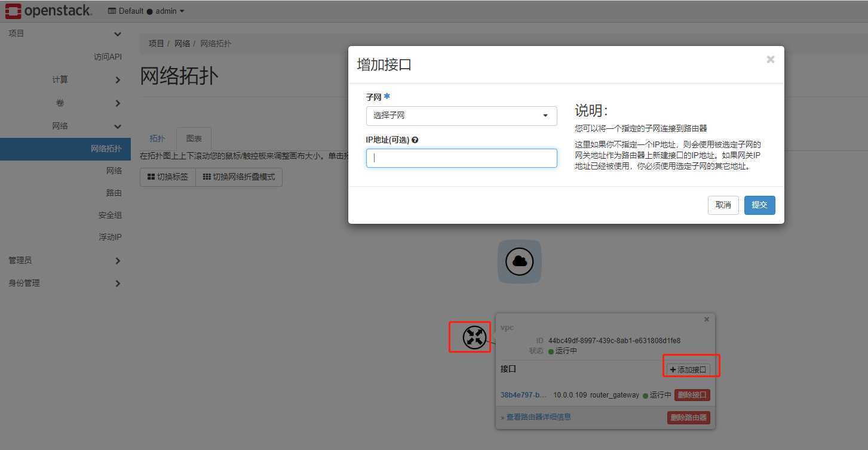Click the 说明: heading in the dialog
The width and height of the screenshot is (868, 450).
[591, 110]
